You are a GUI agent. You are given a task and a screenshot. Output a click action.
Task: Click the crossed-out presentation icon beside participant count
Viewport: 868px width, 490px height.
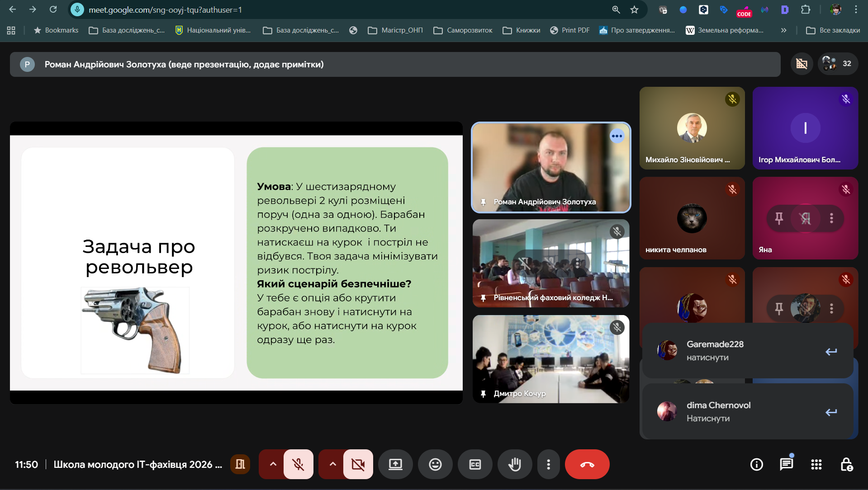pyautogui.click(x=802, y=64)
